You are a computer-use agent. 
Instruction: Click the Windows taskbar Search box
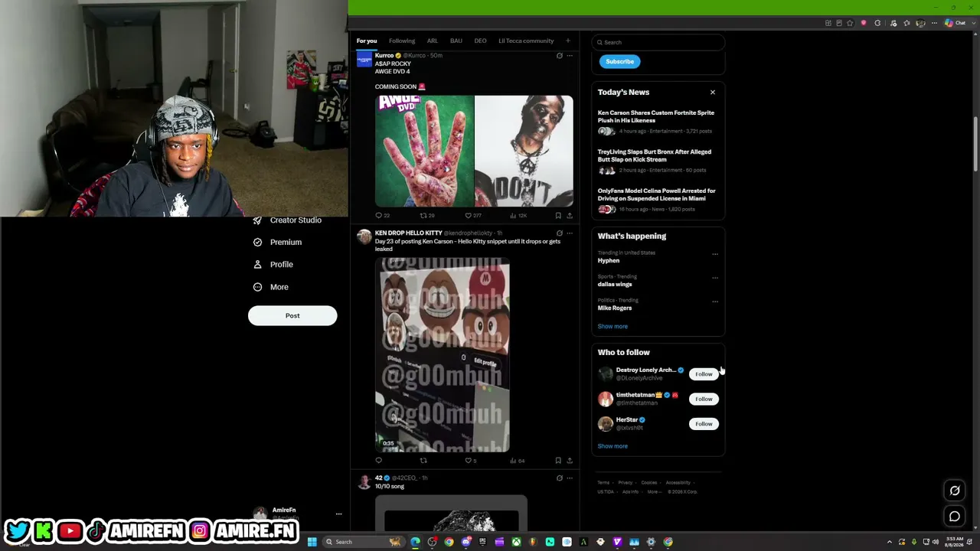click(x=364, y=542)
